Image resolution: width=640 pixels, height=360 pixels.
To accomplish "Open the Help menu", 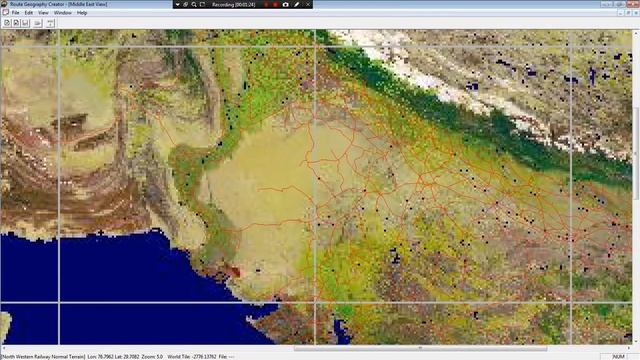I will point(82,13).
